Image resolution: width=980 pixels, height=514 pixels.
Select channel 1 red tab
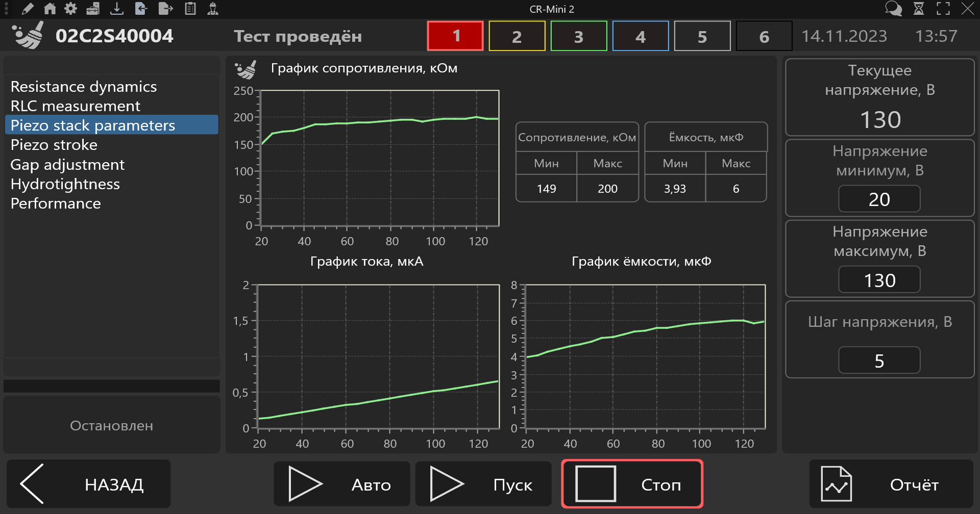(x=455, y=36)
